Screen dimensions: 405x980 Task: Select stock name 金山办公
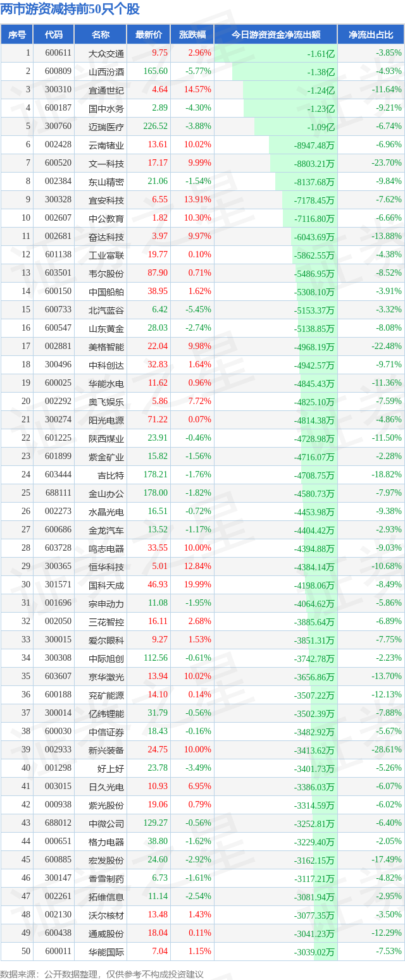pos(106,493)
